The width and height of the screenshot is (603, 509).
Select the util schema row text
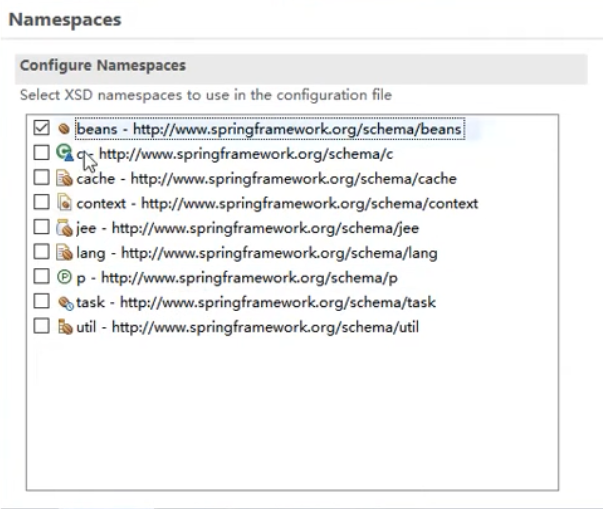pyautogui.click(x=247, y=327)
